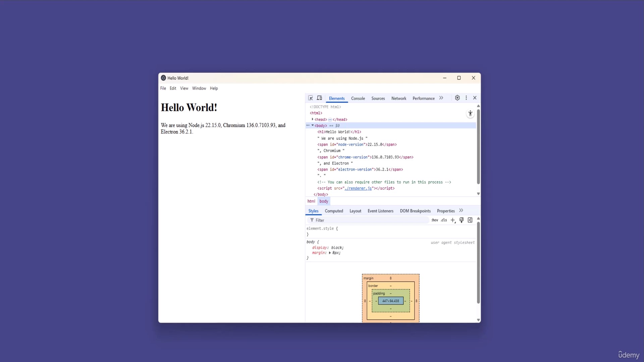Viewport: 644px width, 362px height.
Task: Select the electron-version span node
Action: pos(360,170)
